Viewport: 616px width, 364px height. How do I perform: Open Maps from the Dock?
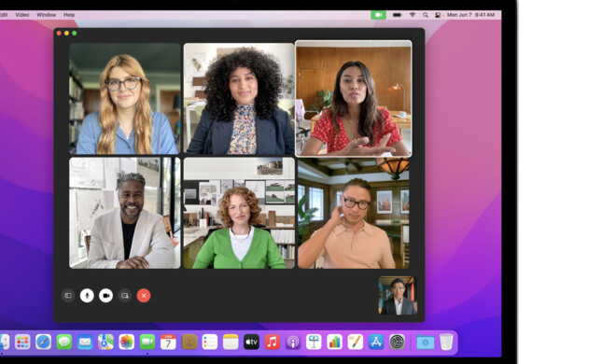[105, 342]
